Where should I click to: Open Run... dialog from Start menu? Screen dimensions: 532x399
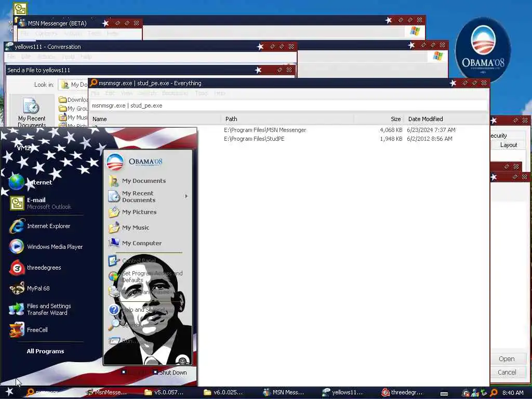[x=123, y=341]
